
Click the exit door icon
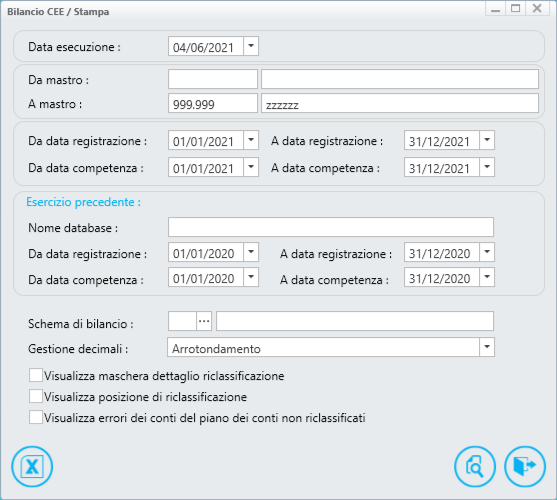point(525,466)
